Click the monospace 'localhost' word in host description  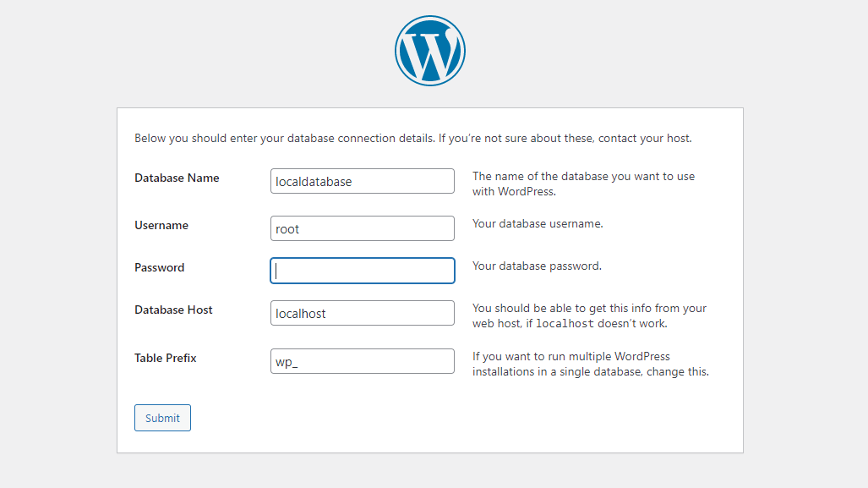click(565, 323)
